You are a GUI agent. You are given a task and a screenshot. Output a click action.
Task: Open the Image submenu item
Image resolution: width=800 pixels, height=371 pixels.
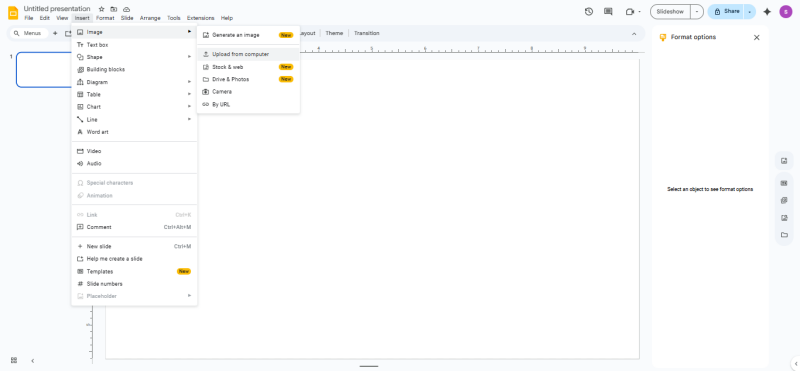(x=134, y=32)
